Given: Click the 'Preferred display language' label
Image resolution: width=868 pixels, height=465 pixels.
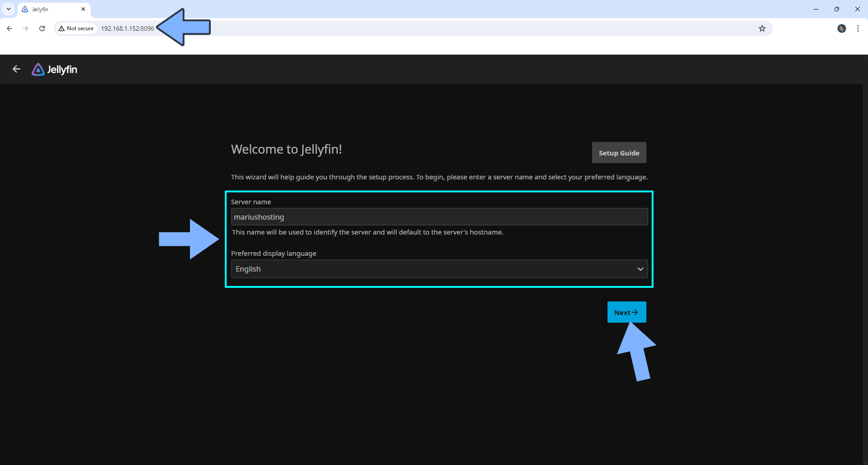Looking at the screenshot, I should click(x=274, y=254).
